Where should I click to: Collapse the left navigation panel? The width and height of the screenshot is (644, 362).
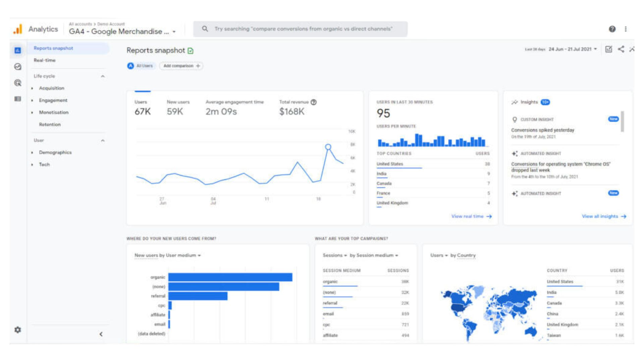coord(101,334)
